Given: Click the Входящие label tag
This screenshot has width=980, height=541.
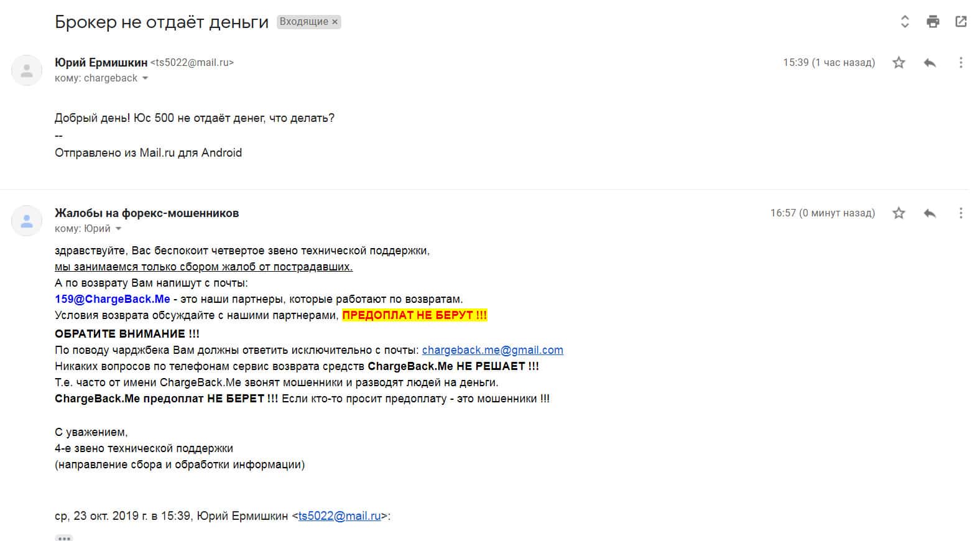Looking at the screenshot, I should pos(303,22).
